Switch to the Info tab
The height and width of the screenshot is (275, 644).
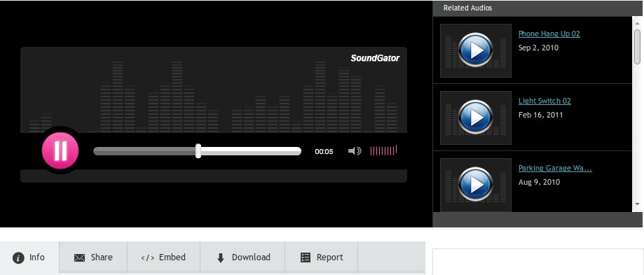pyautogui.click(x=29, y=258)
